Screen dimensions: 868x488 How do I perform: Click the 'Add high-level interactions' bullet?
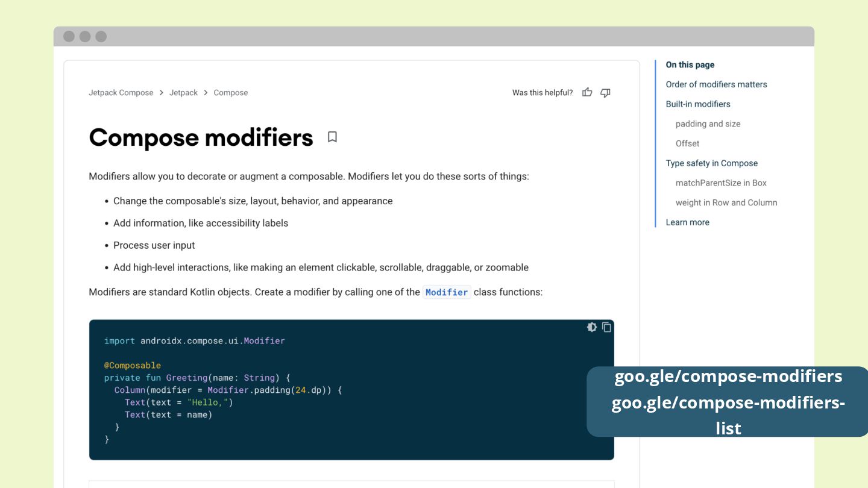(x=321, y=267)
